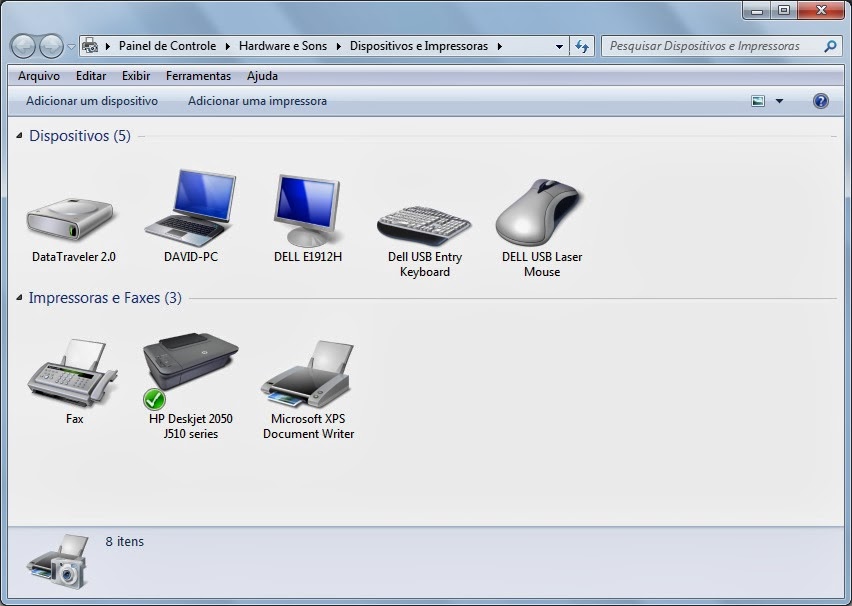Open the Editar menu
The width and height of the screenshot is (852, 606).
point(91,76)
